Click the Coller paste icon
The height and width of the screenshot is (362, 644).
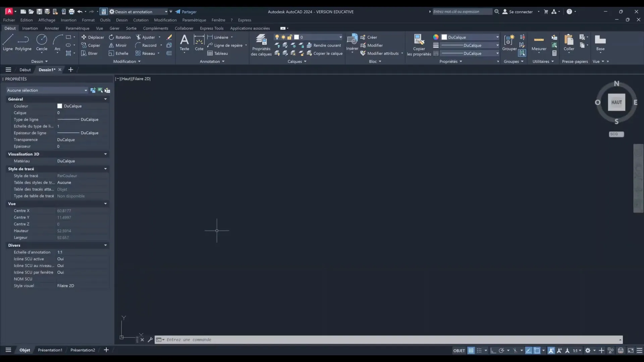[569, 43]
